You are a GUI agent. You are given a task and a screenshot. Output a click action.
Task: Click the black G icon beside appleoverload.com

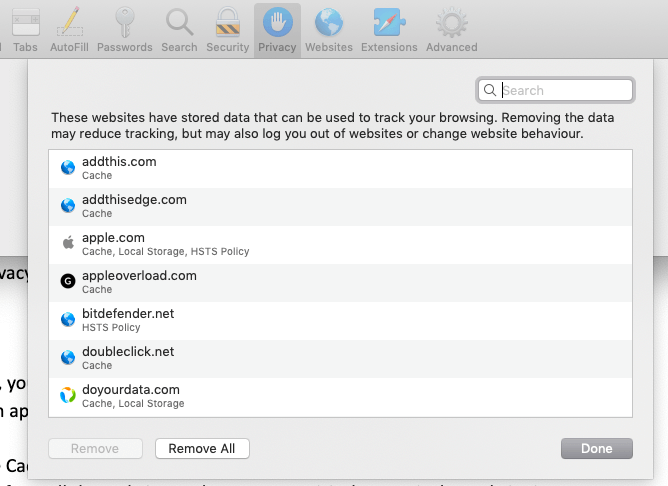point(68,281)
